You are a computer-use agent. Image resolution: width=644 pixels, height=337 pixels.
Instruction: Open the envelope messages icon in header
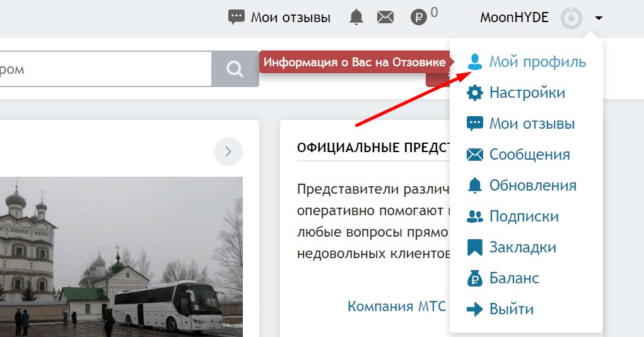(385, 17)
